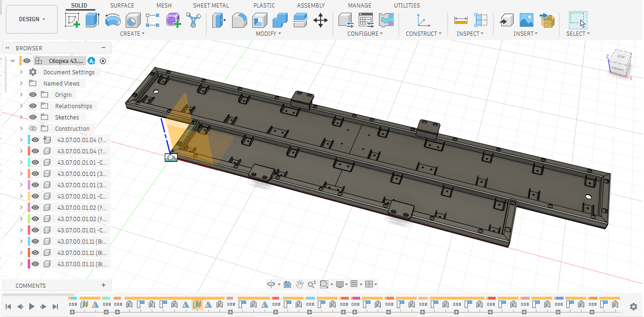This screenshot has width=644, height=317.
Task: Open the MODIFY dropdown menu
Action: coord(268,34)
